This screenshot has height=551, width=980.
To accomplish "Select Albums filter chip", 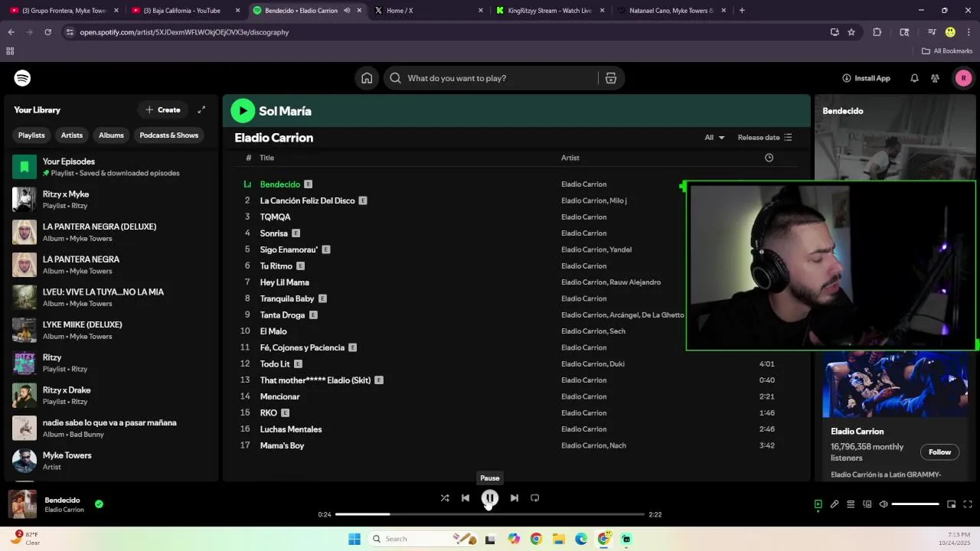I will point(111,135).
